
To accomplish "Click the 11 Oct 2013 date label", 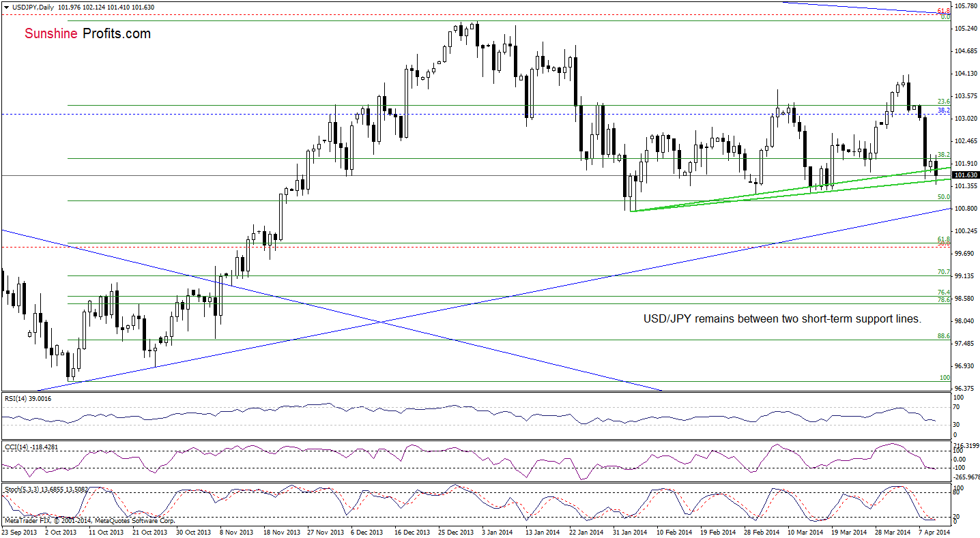I will [106, 532].
